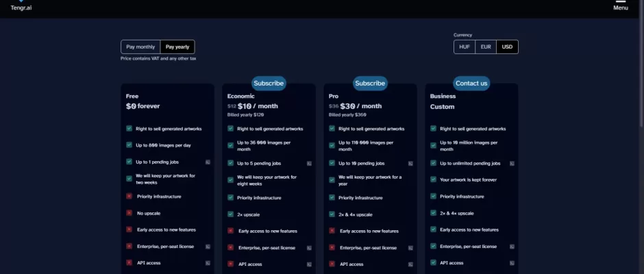The width and height of the screenshot is (644, 274).
Task: Click info icon beside Economic 'Up to 5 pending jobs'
Action: coord(309,164)
